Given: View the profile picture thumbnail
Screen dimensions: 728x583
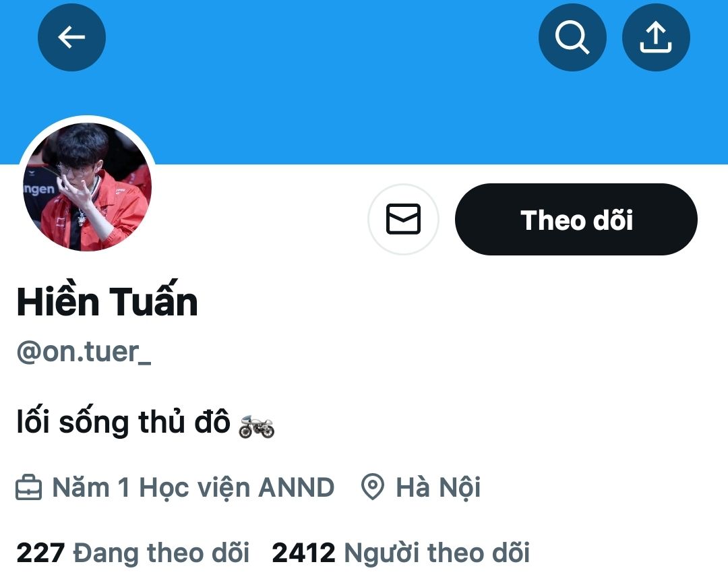Looking at the screenshot, I should tap(87, 187).
